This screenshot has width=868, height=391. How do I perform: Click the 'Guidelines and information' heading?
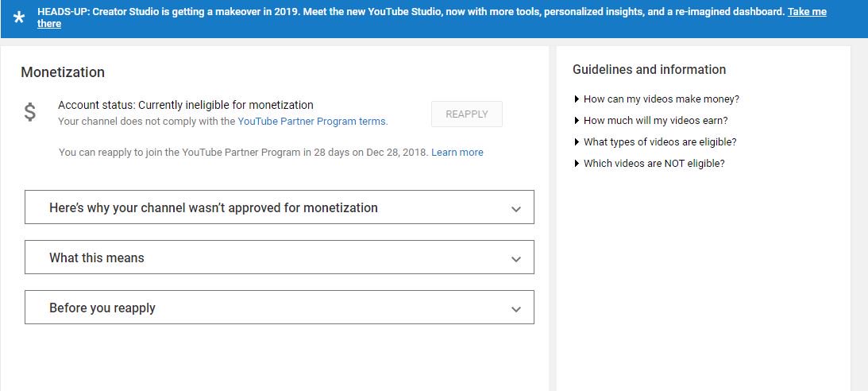coord(649,70)
